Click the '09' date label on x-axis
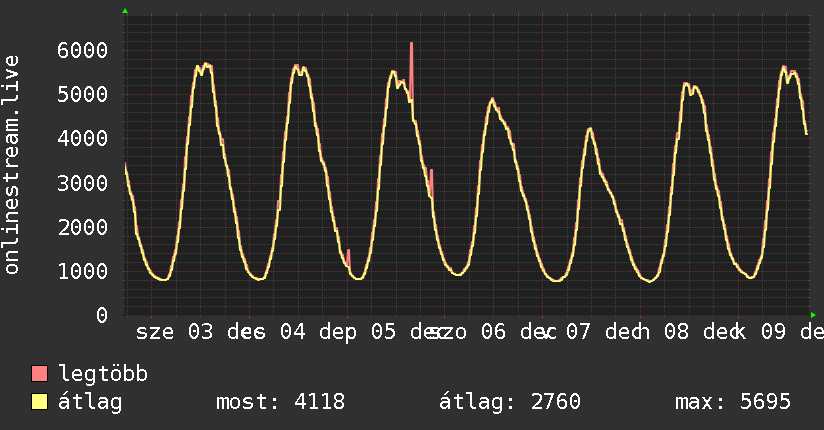This screenshot has width=824, height=430. click(x=774, y=332)
